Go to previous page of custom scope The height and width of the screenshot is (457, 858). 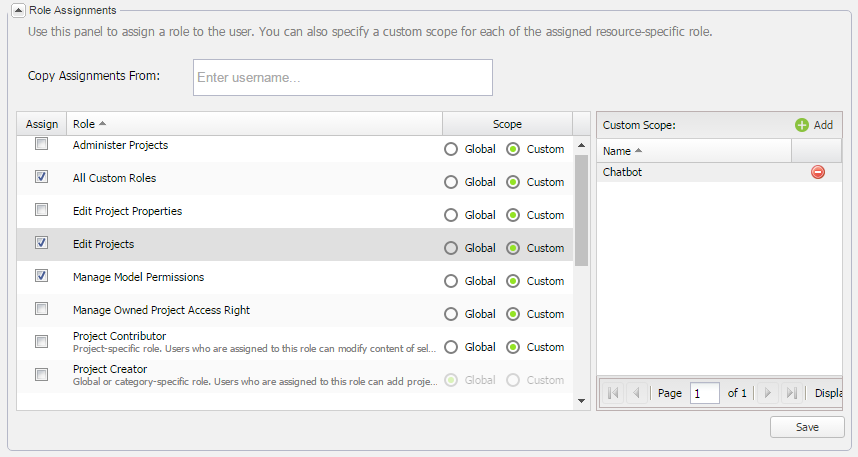point(636,393)
